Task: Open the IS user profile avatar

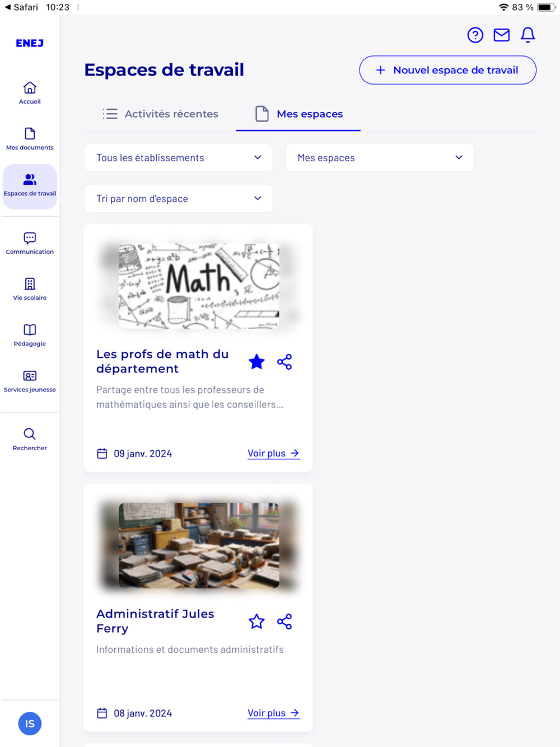Action: coord(30,723)
